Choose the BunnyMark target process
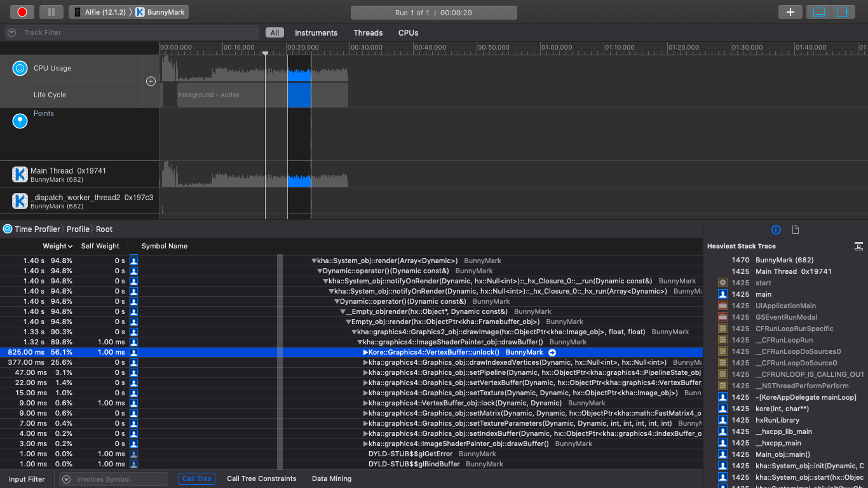This screenshot has width=868, height=488. (159, 12)
